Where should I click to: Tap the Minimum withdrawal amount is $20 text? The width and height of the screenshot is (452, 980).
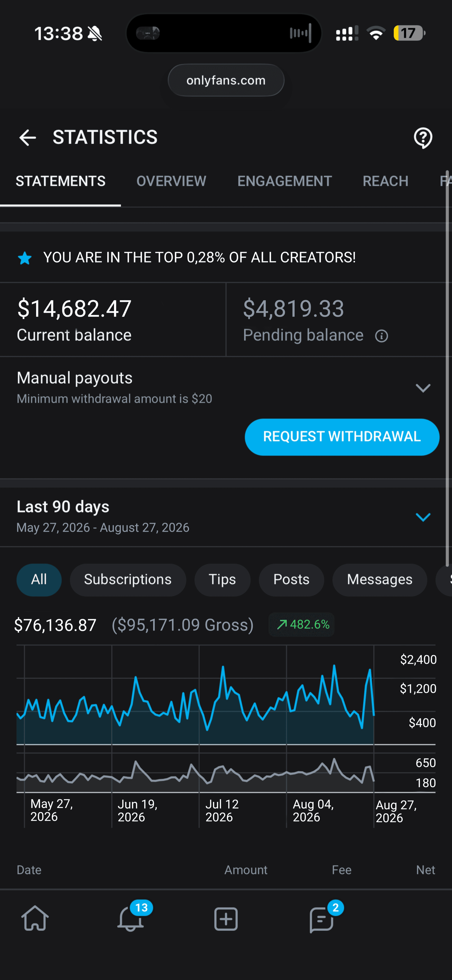(x=115, y=399)
